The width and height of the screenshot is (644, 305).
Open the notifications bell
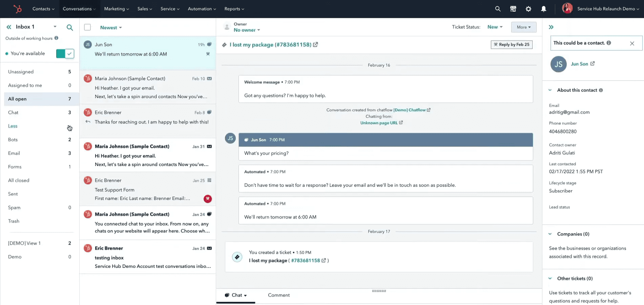click(x=543, y=9)
